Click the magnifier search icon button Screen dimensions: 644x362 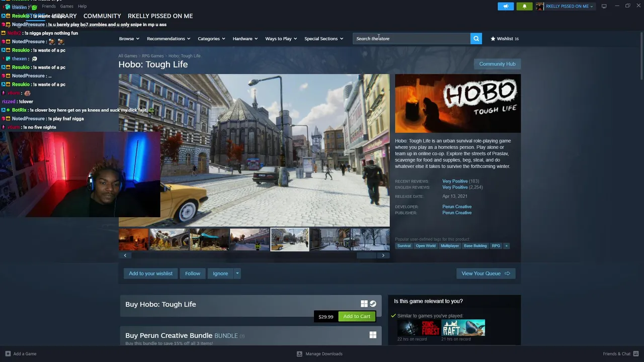click(476, 39)
